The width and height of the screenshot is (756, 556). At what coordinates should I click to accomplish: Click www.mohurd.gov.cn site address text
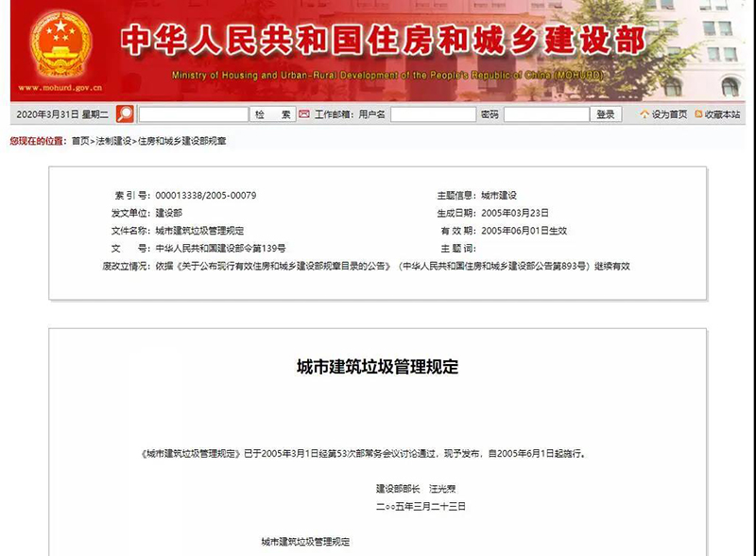point(60,88)
